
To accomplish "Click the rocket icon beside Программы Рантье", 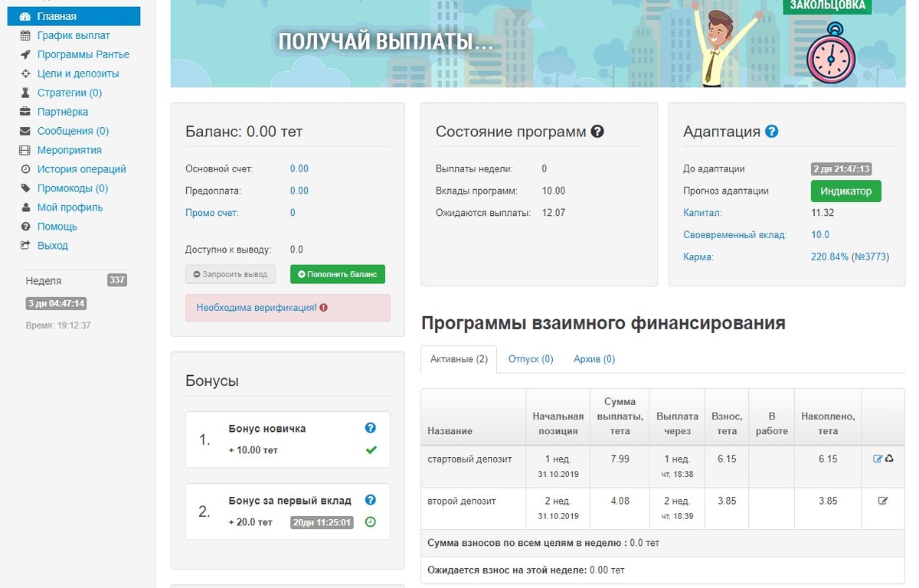I will (x=25, y=54).
